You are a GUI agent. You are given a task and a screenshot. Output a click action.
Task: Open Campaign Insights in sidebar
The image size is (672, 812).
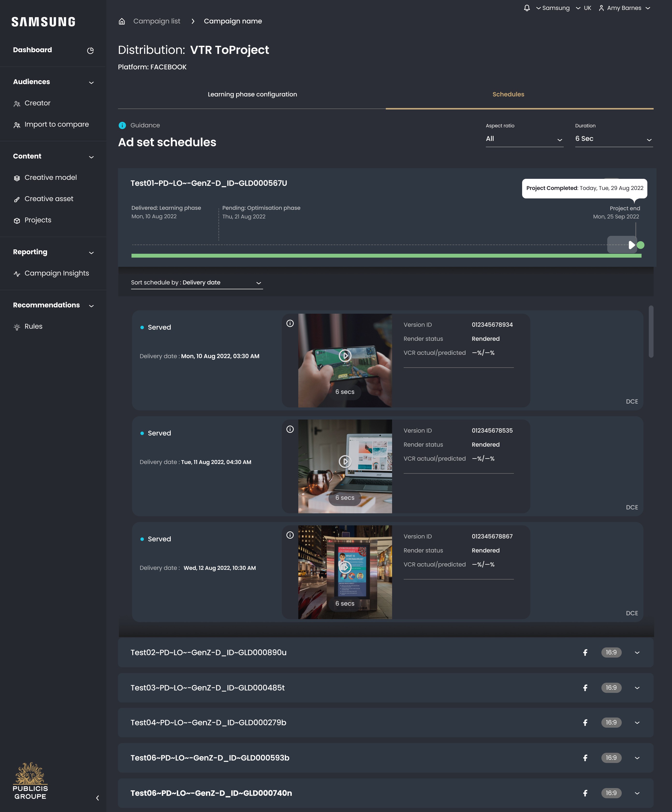tap(57, 273)
